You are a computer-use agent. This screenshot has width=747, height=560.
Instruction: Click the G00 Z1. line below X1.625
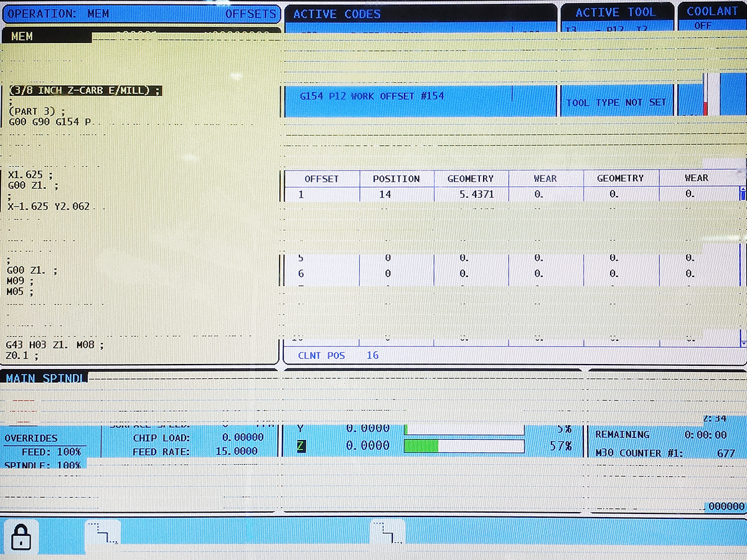(34, 185)
